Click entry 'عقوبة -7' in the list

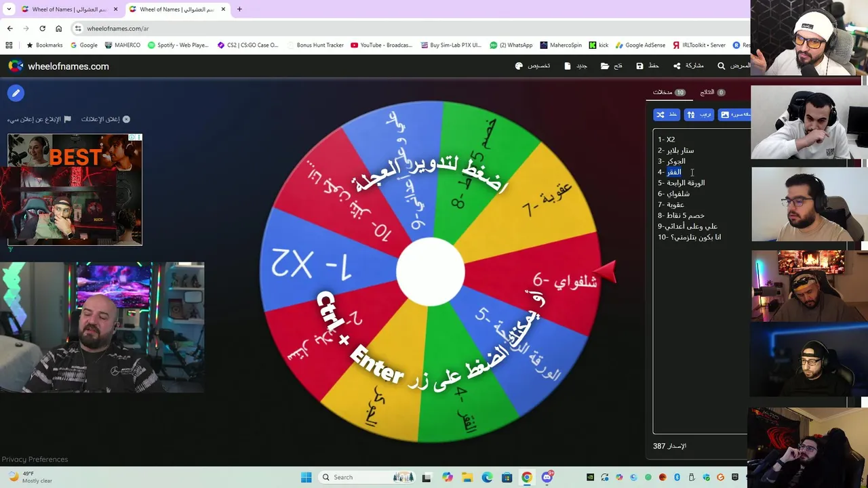click(671, 205)
